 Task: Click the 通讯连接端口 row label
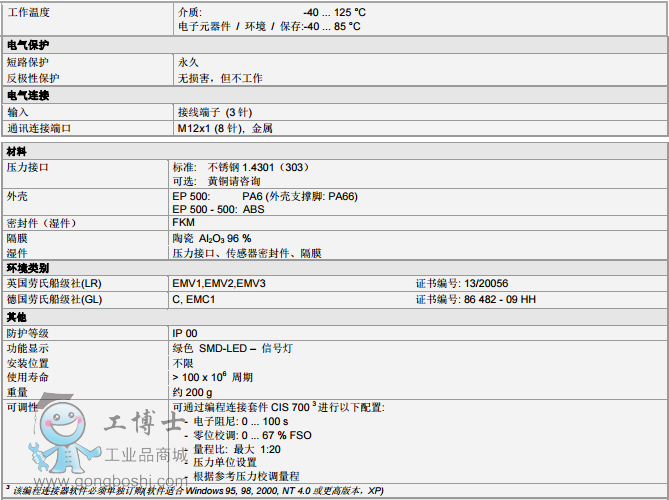click(x=39, y=128)
